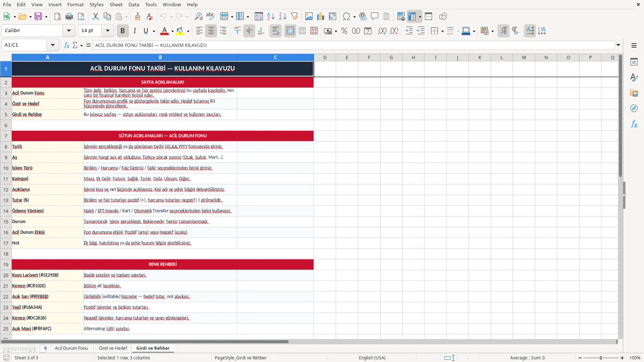The width and height of the screenshot is (644, 362).
Task: Open sidebar Functions panel
Action: (x=634, y=124)
